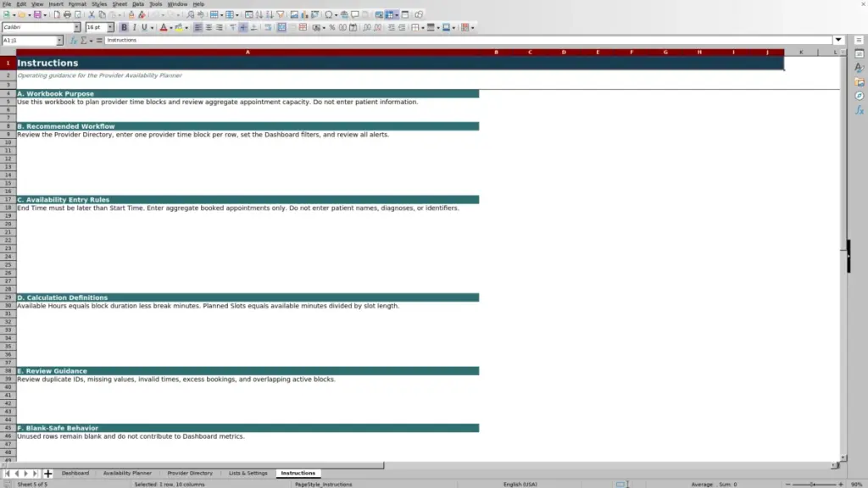This screenshot has height=488, width=868.
Task: Toggle Align Top vertical alignment
Action: click(233, 28)
